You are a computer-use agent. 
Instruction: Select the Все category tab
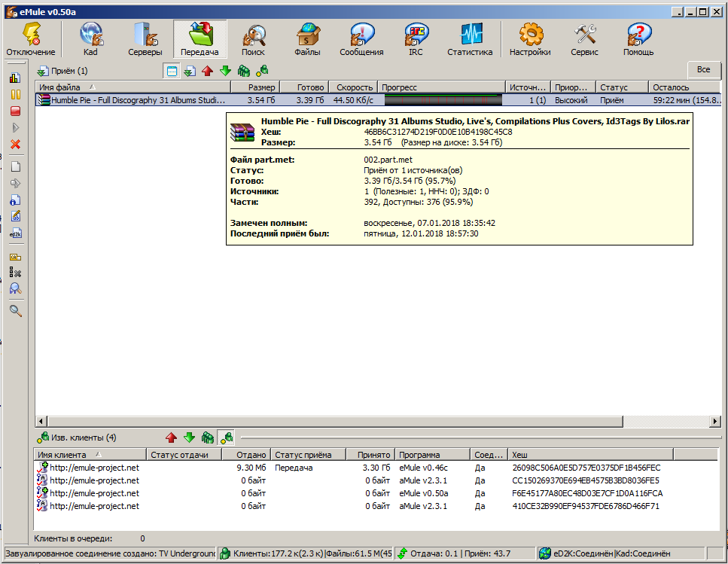pos(704,69)
